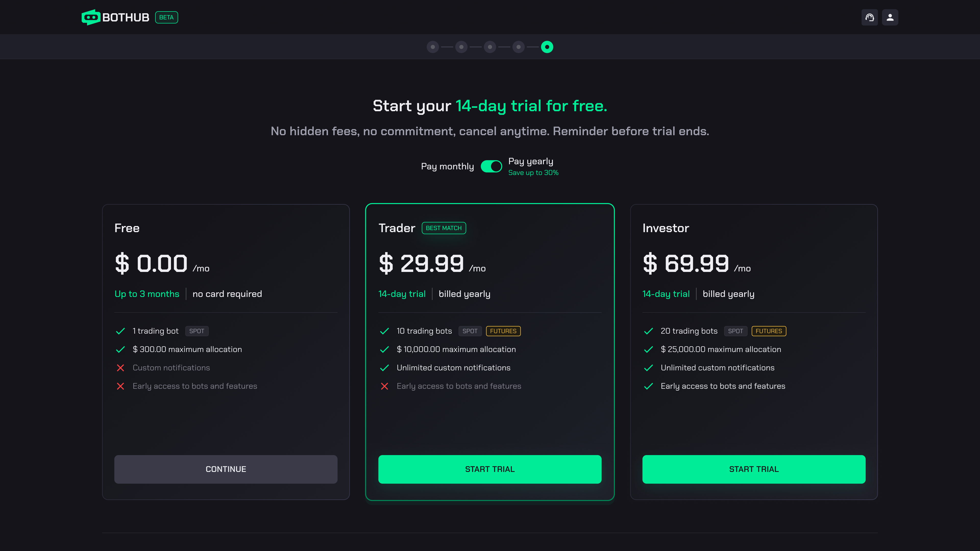Open the user profile icon
The width and height of the screenshot is (980, 551).
pyautogui.click(x=890, y=18)
